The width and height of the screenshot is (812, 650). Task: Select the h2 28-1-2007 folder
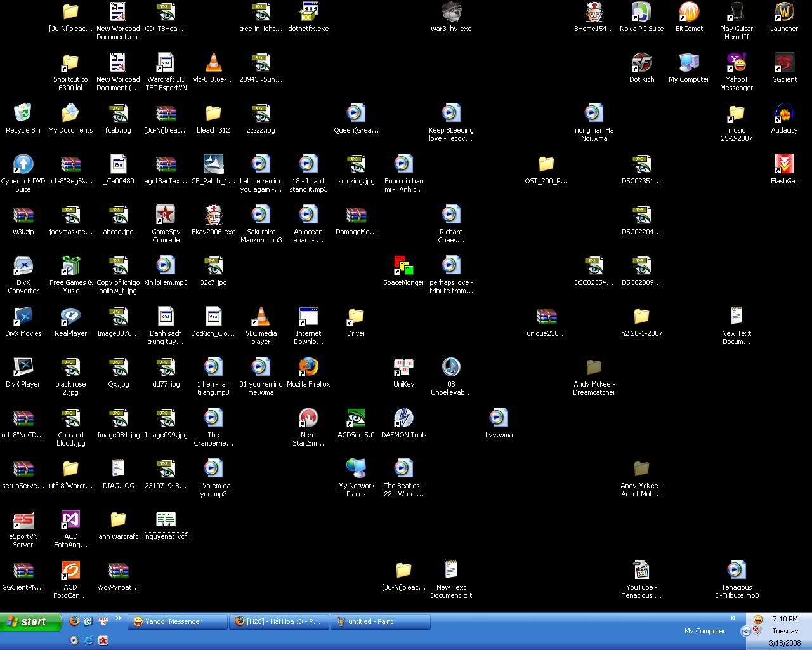641,321
